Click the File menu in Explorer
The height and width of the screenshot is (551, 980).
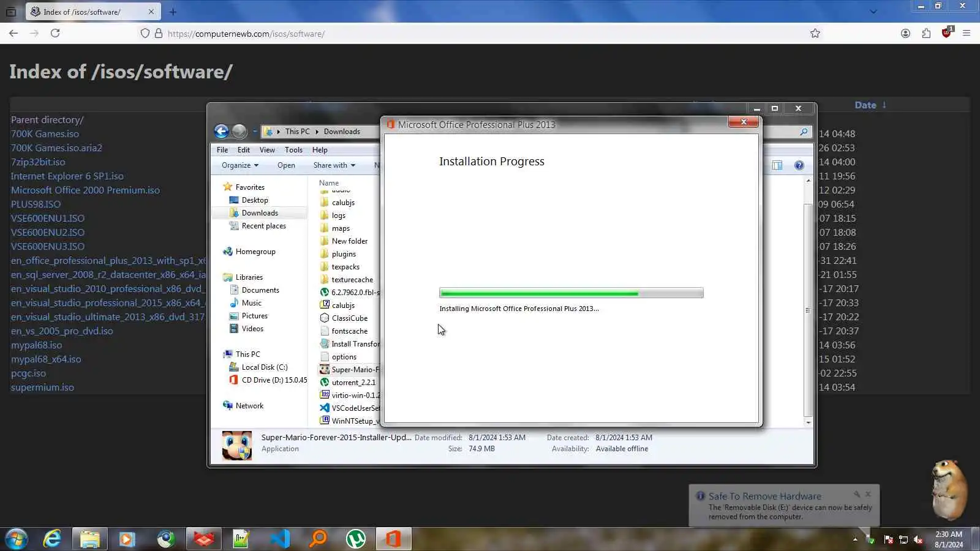[x=222, y=150]
